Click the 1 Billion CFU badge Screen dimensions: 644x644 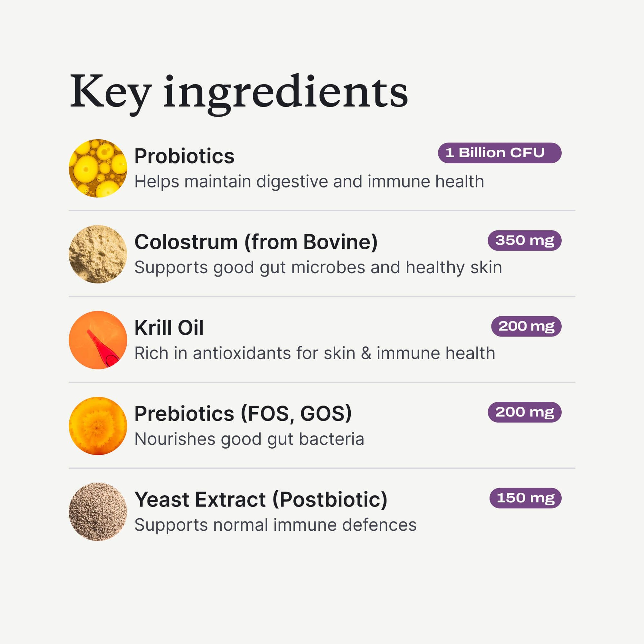(499, 153)
